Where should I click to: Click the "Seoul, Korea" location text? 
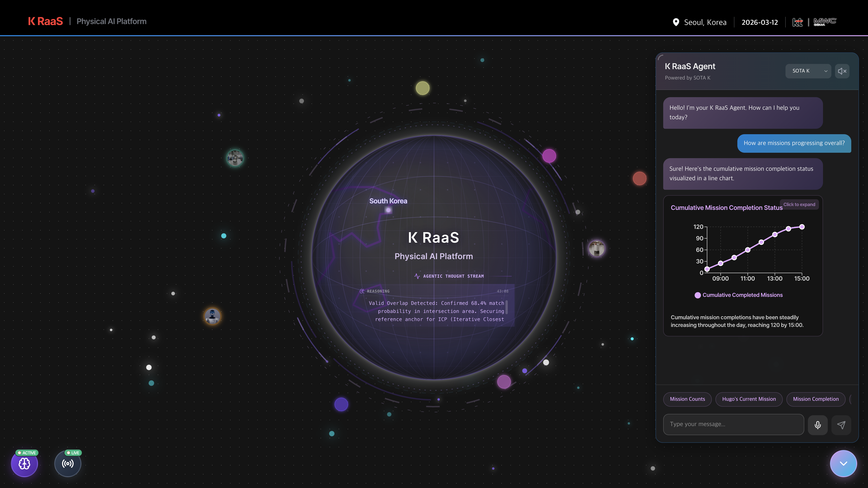[705, 23]
